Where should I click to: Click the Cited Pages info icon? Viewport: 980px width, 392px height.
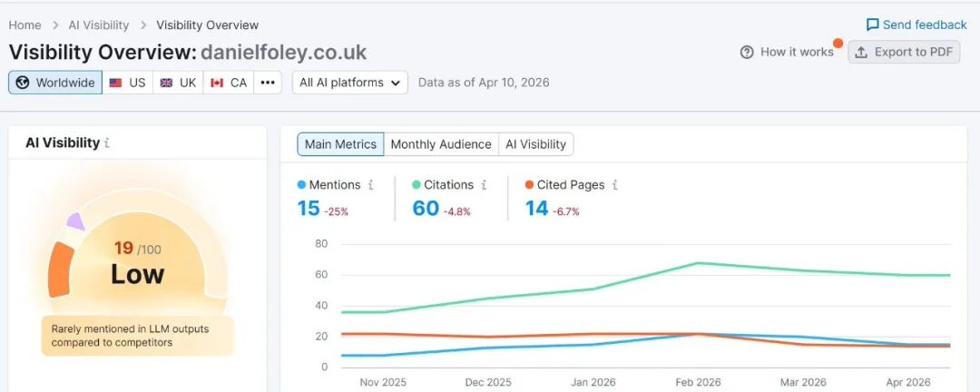tap(614, 185)
